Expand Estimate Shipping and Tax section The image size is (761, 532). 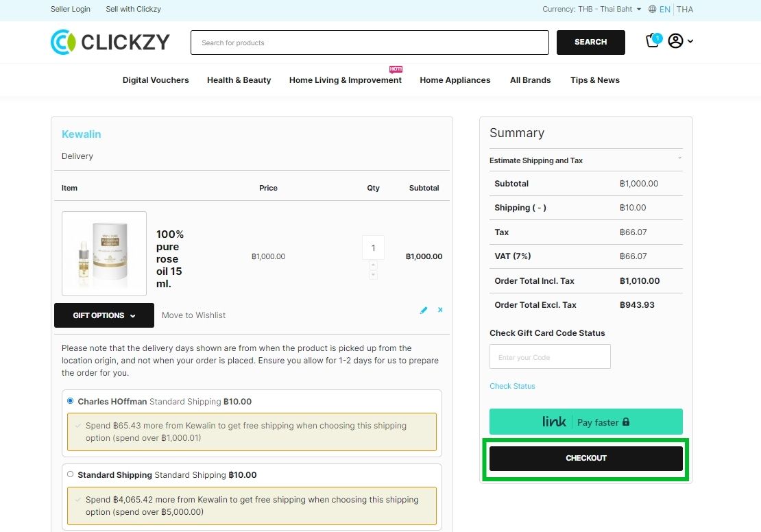585,160
